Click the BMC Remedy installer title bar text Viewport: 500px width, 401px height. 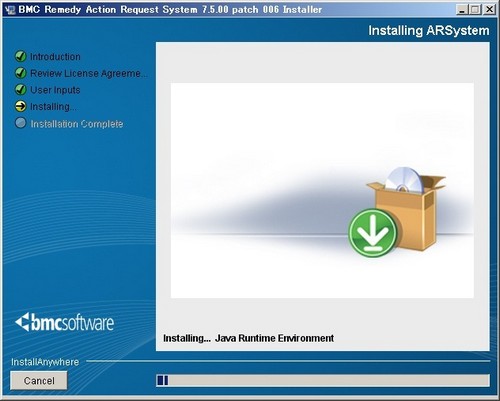point(170,10)
